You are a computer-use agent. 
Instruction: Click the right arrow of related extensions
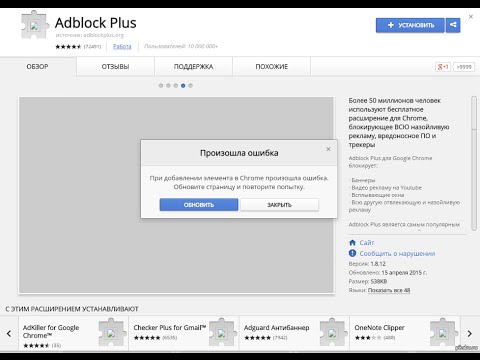[x=470, y=333]
